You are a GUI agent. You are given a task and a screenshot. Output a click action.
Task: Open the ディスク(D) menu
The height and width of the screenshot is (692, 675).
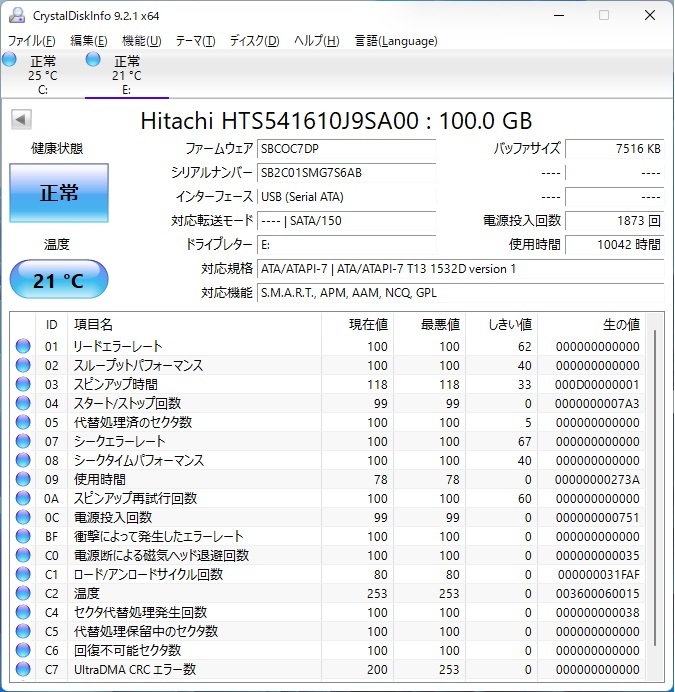point(255,41)
